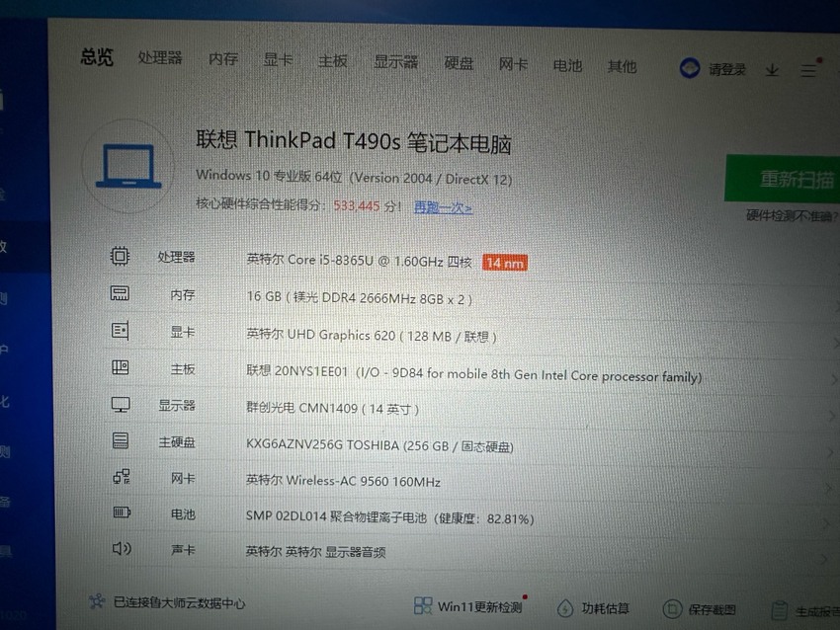Click the red 14 nm badge
840x630 pixels.
click(x=505, y=263)
